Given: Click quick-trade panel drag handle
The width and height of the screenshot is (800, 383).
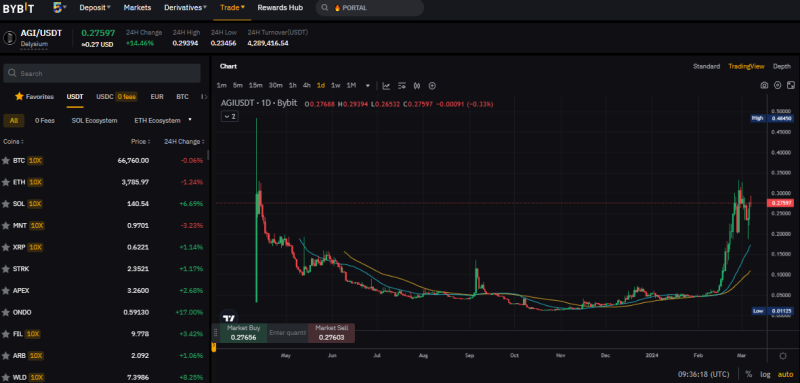Looking at the screenshot, I should coord(216,333).
